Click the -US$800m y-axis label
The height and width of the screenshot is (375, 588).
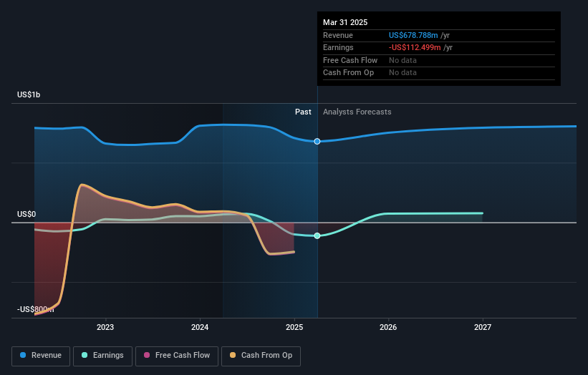coord(36,309)
